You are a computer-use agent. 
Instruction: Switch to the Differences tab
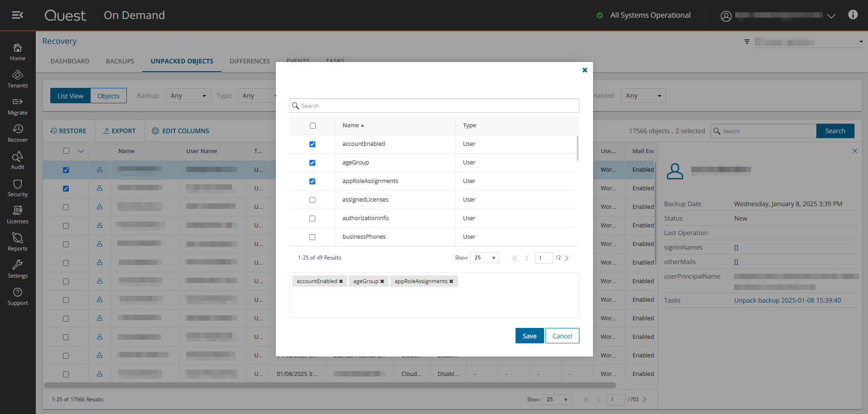tap(250, 61)
